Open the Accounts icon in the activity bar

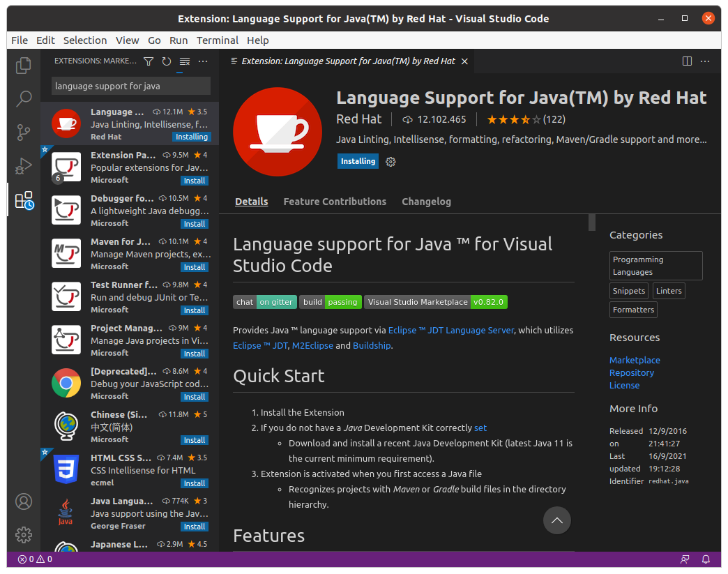23,501
